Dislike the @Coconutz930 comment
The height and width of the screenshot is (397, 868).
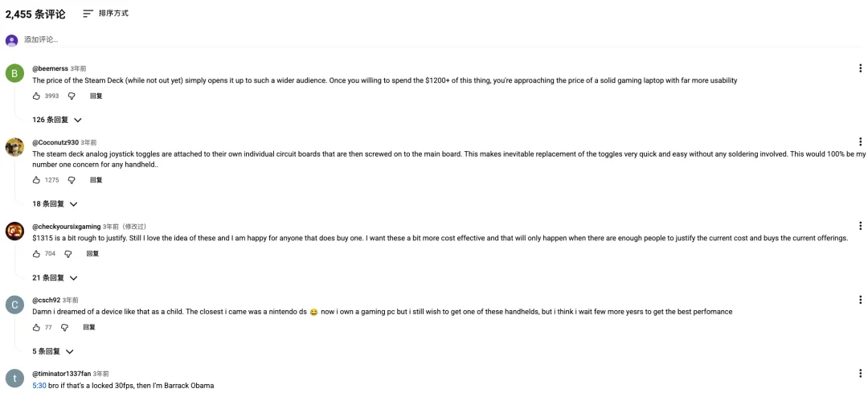[x=72, y=180]
